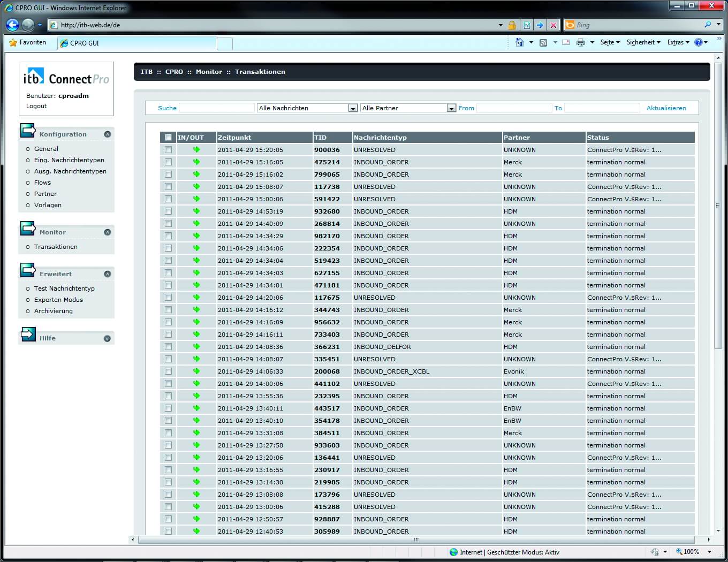Click the Konfiguration section arrow icon
Screen dimensions: 728x562
tap(28, 130)
